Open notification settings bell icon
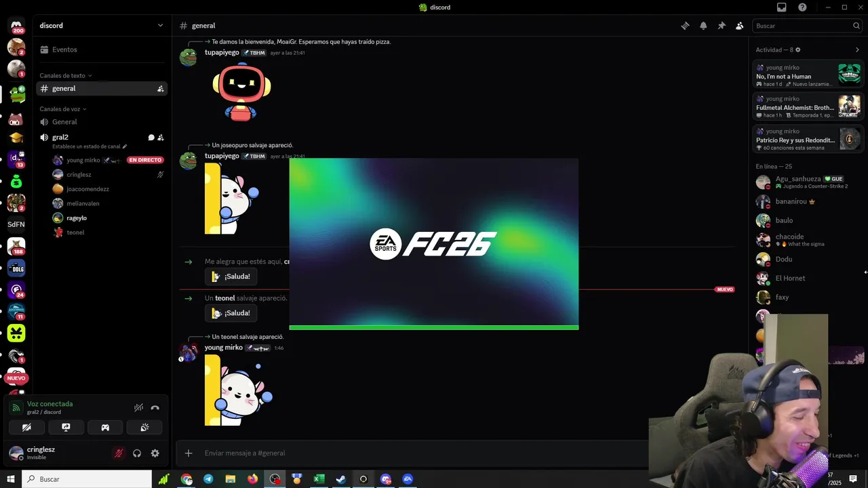 coord(703,26)
